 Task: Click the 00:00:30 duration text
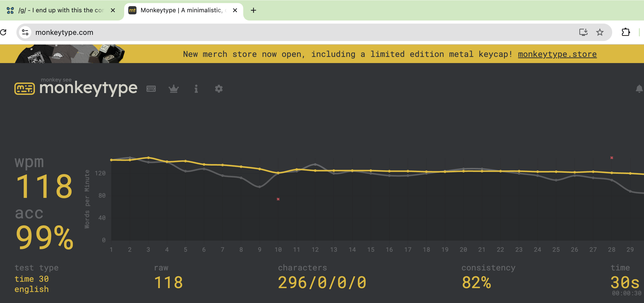[x=627, y=293]
